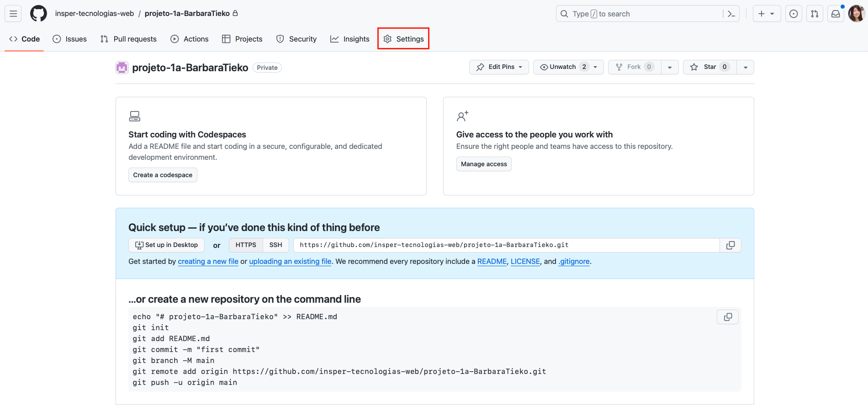
Task: Follow the 'creating a new file' link
Action: coord(208,261)
